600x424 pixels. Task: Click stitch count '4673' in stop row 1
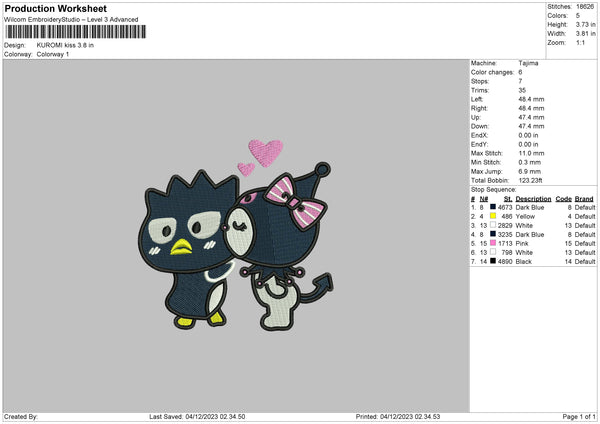pos(505,207)
